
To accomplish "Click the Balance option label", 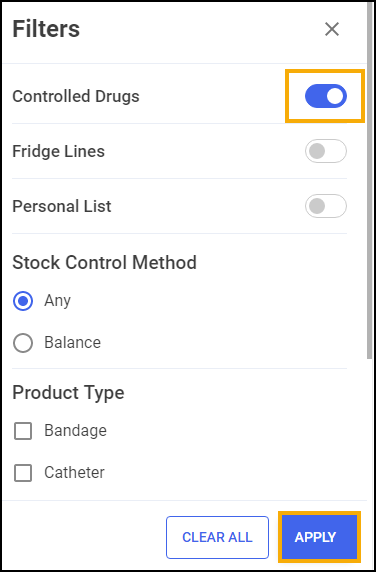I will tap(73, 343).
